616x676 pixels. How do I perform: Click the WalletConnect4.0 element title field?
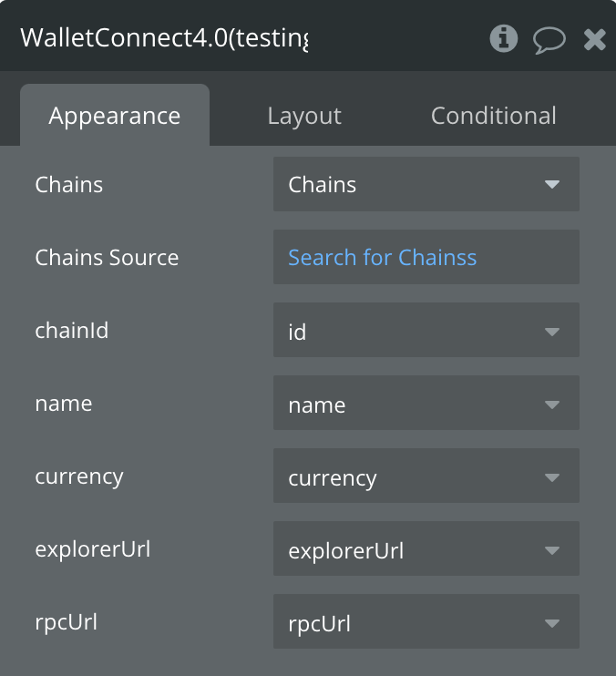pyautogui.click(x=164, y=38)
